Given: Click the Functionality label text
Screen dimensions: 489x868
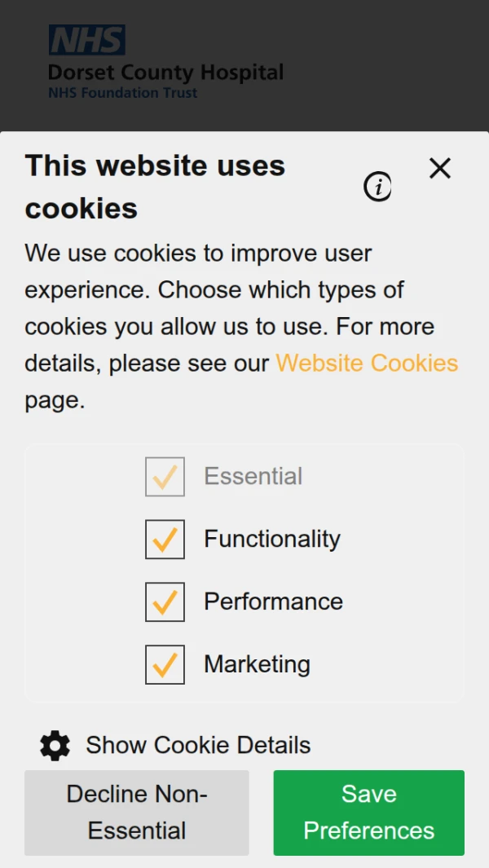Looking at the screenshot, I should [x=271, y=539].
